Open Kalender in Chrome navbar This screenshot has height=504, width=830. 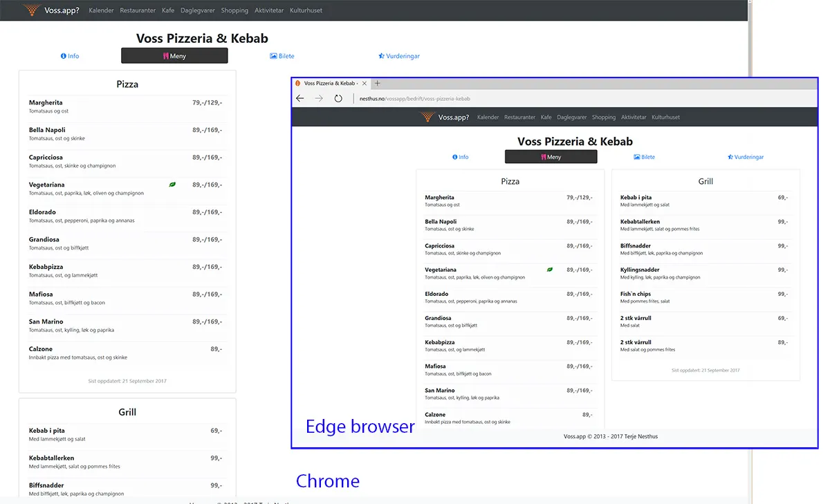(x=101, y=10)
